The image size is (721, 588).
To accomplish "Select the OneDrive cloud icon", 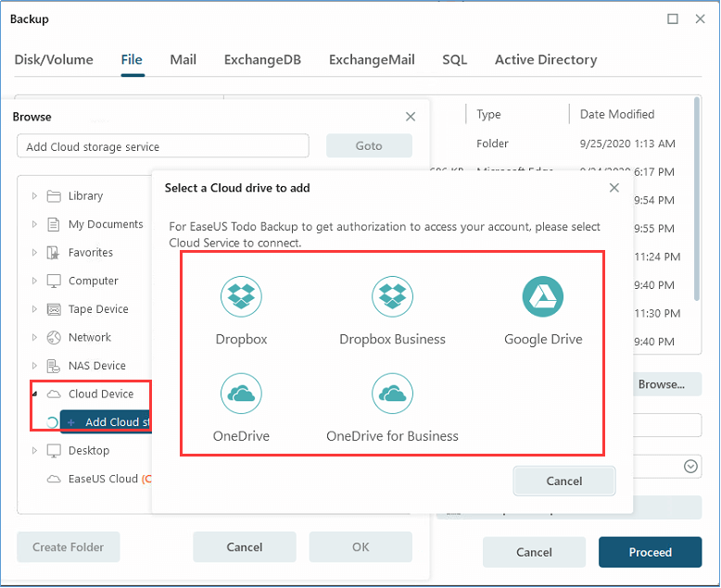I will (x=241, y=394).
